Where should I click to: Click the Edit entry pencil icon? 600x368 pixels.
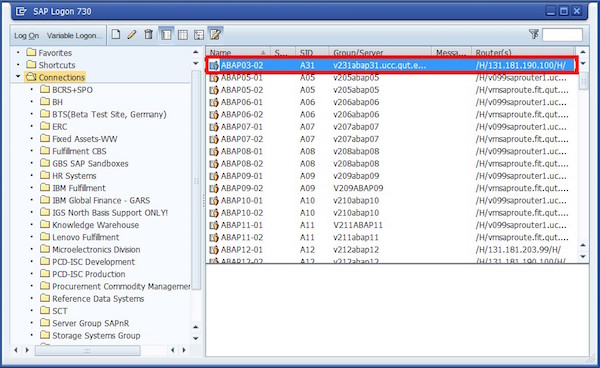click(x=132, y=35)
